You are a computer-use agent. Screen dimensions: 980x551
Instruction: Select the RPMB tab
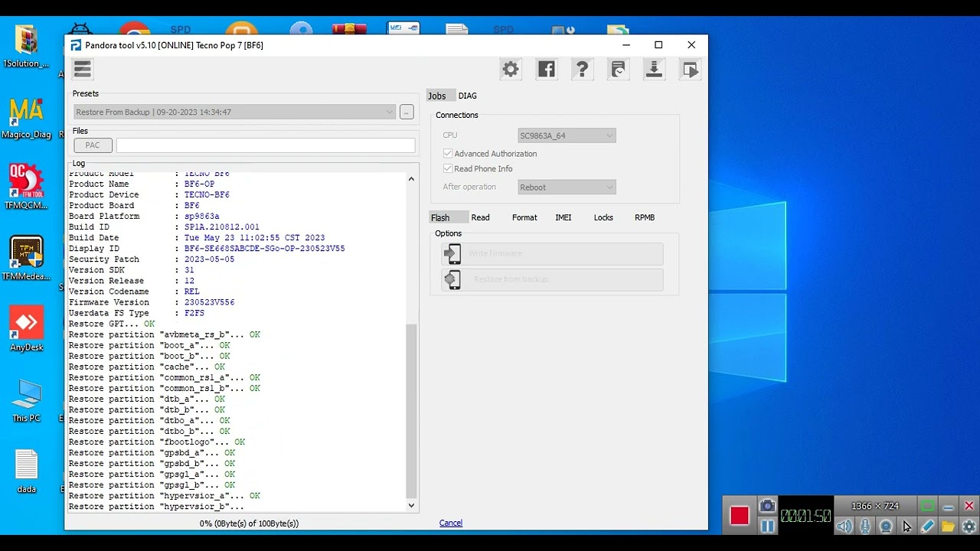point(645,217)
